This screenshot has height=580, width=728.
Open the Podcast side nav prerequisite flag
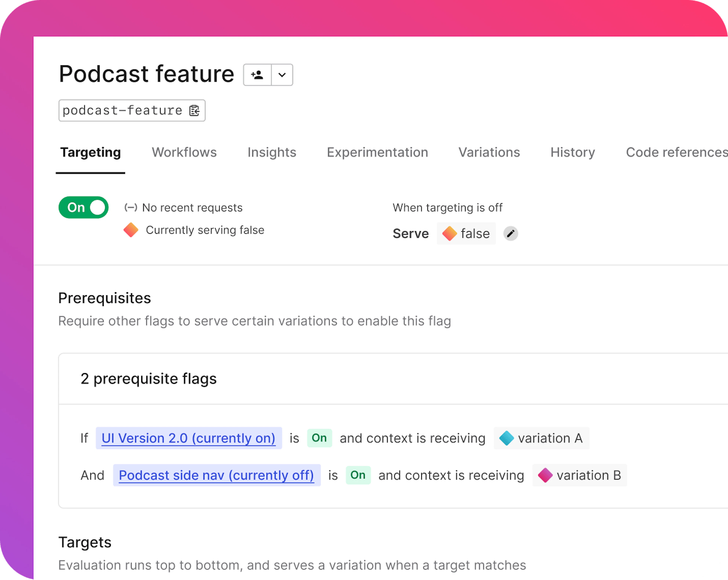(217, 475)
